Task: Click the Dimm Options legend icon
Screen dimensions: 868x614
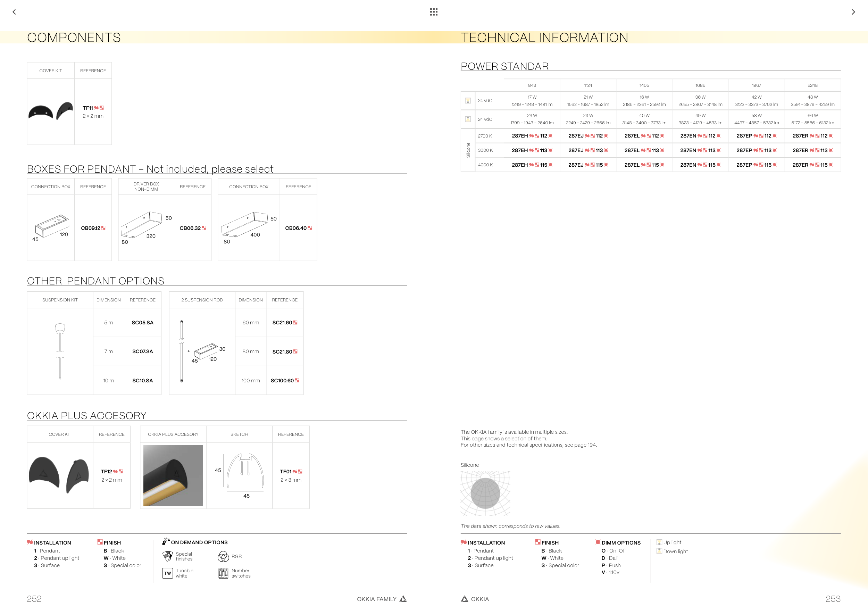Action: coord(598,542)
